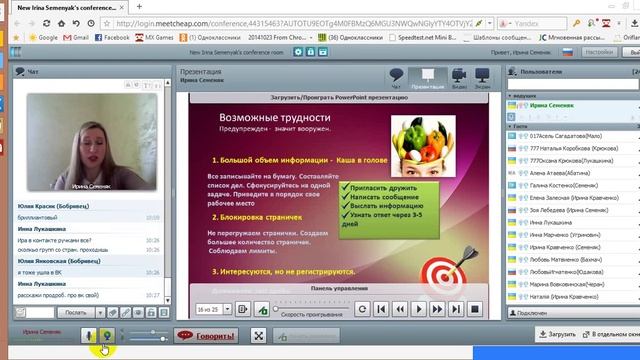Viewport: 640px width, 360px height.
Task: Click the room settings gear icon in header
Action: (298, 52)
